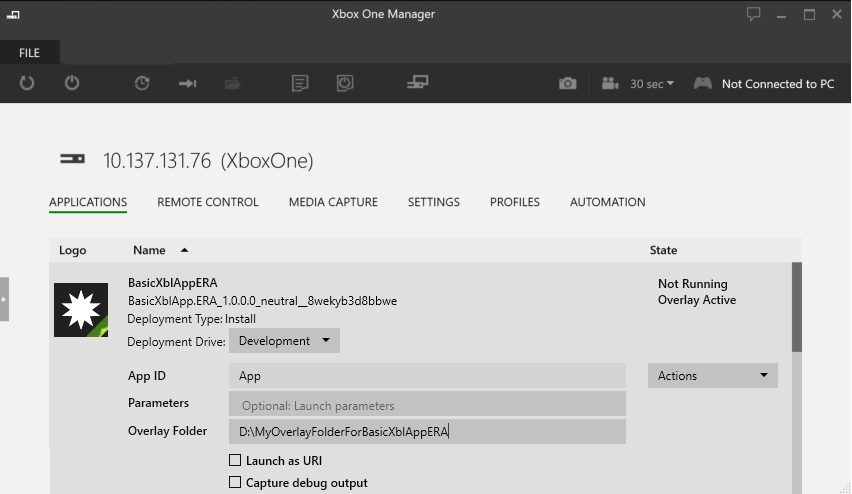Open the FILE menu
This screenshot has height=494, width=852.
point(29,53)
